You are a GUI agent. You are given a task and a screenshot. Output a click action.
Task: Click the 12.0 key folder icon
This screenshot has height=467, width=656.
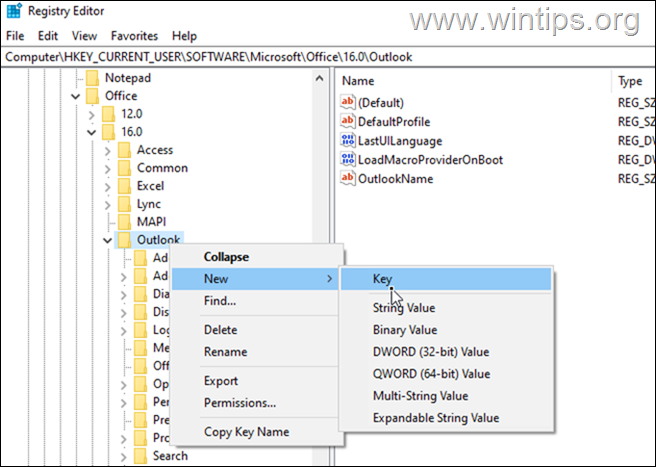click(x=108, y=114)
